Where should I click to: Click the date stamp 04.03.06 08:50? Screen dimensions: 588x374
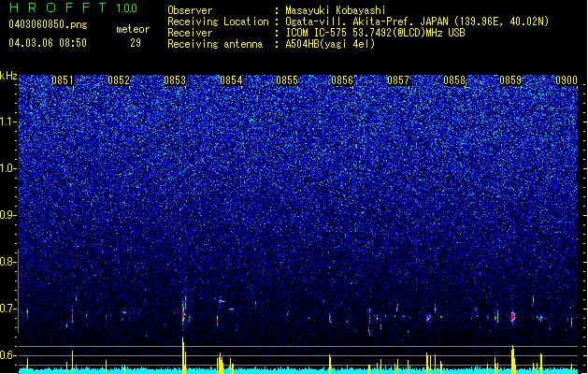48,43
